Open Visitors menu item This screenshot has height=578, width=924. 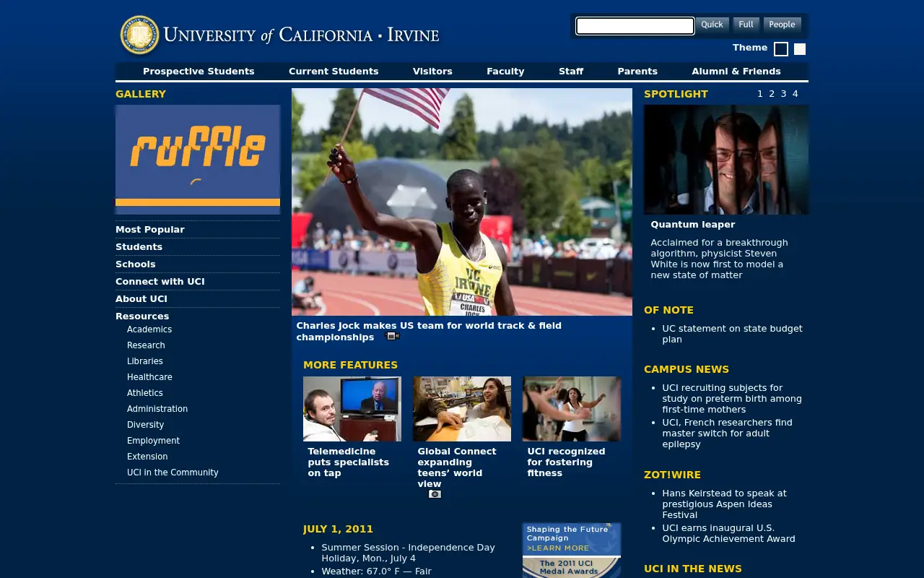(432, 72)
